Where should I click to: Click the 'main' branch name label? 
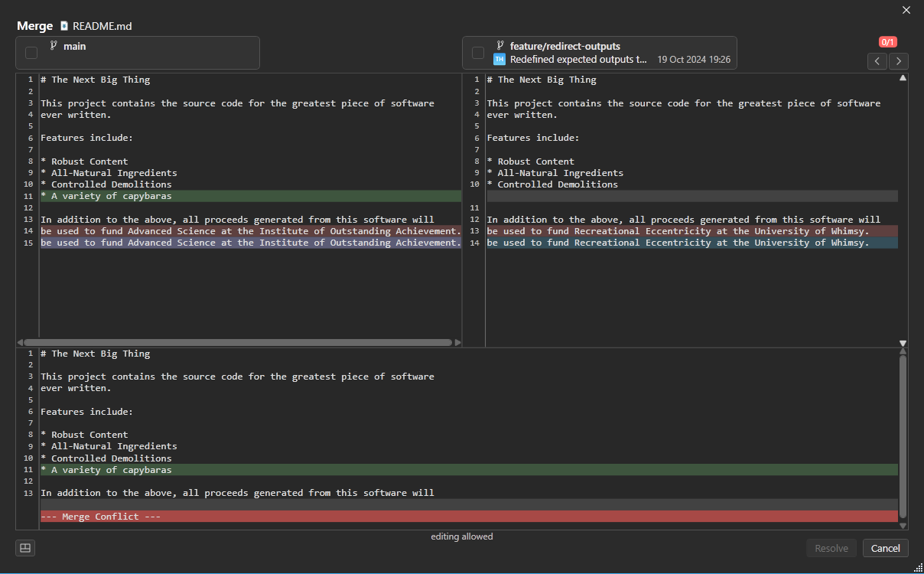75,46
